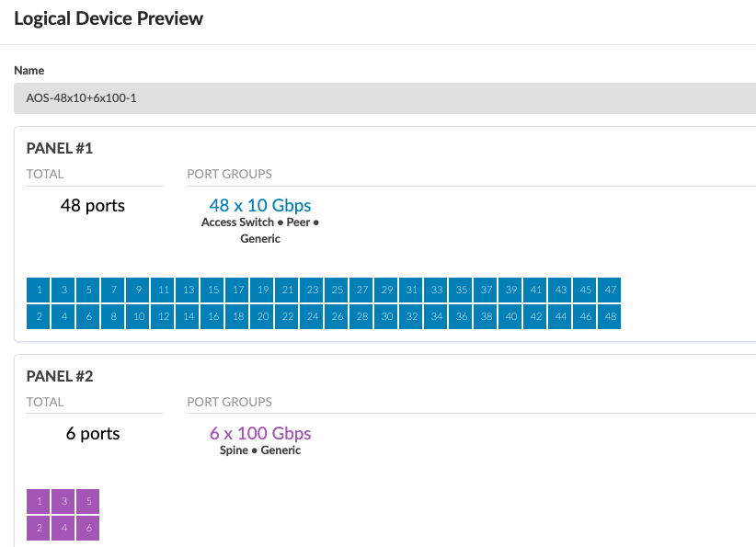Select blue port 1 in Panel #1
This screenshot has width=756, height=547.
tap(39, 290)
